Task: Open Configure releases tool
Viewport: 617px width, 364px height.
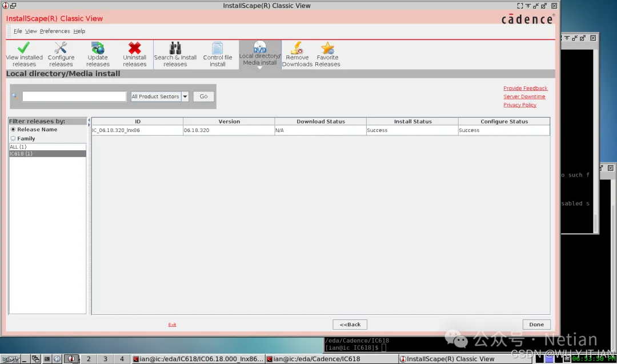Action: pos(61,54)
